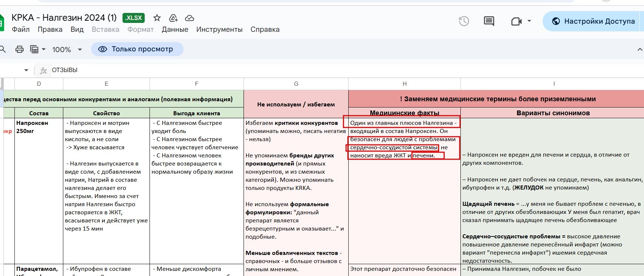Open the name box dropdown arrow
The height and width of the screenshot is (276, 644).
[26, 70]
